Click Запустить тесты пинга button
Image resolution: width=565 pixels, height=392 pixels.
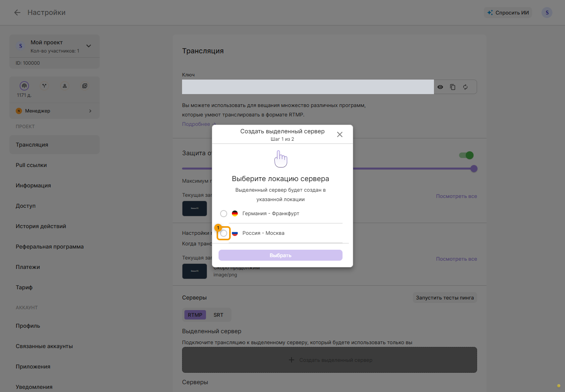(x=445, y=298)
